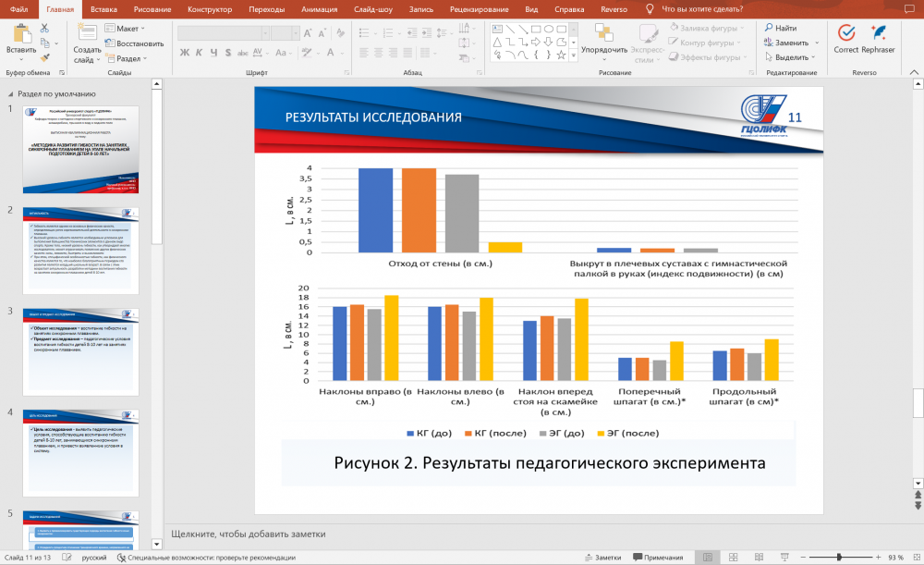Switch to the Анимация tab
924x565 pixels.
[x=319, y=8]
